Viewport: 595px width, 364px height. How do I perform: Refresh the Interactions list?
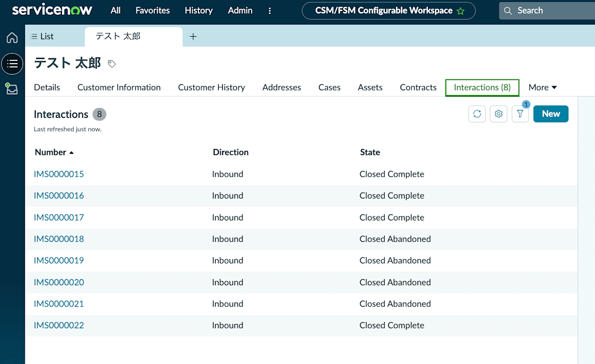click(x=477, y=114)
